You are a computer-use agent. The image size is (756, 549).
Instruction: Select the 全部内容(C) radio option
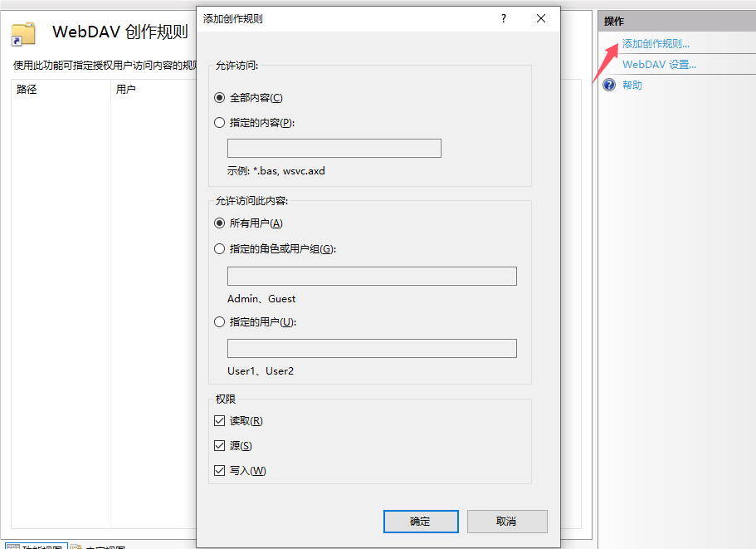coord(219,98)
